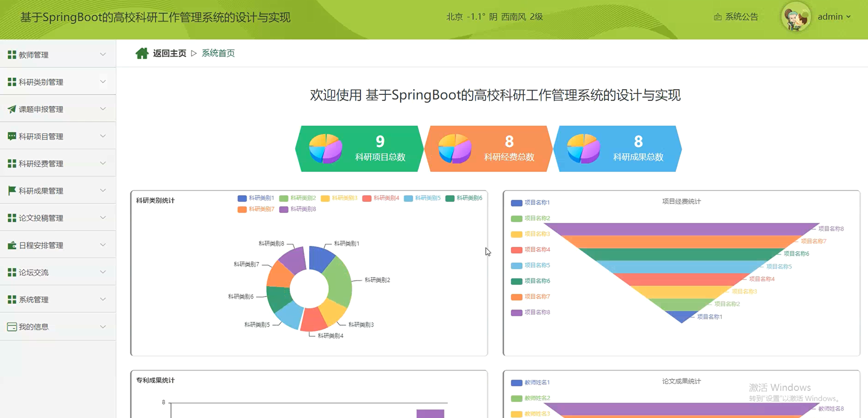Click the 科研类别管理 grid icon

coord(12,82)
